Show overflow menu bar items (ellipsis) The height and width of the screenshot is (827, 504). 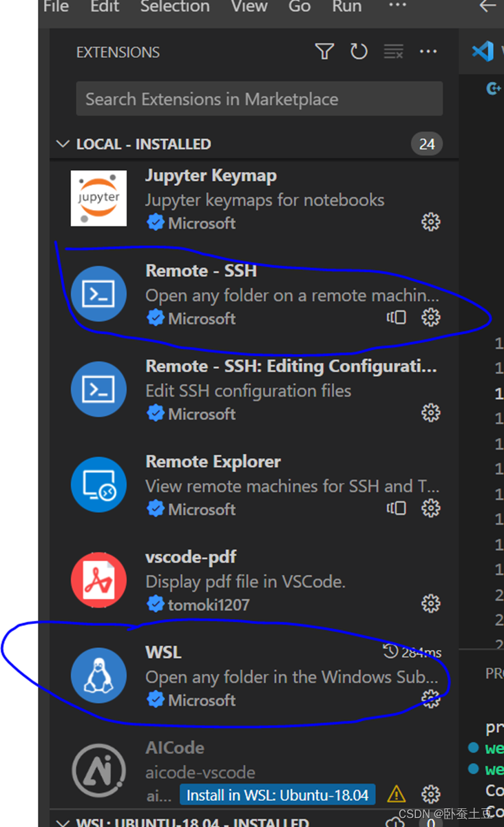coord(397,6)
